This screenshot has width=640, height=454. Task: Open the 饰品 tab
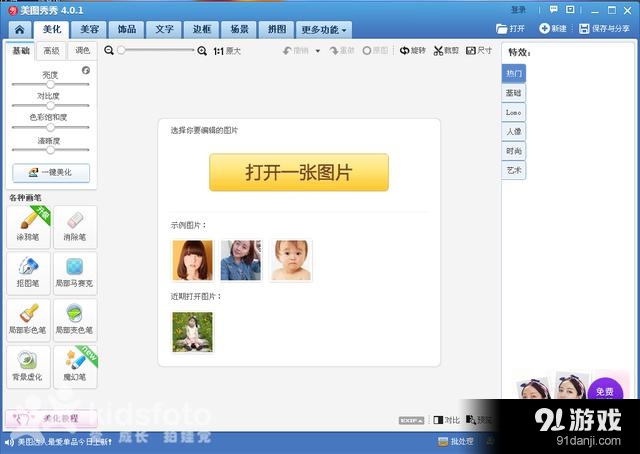tap(127, 29)
